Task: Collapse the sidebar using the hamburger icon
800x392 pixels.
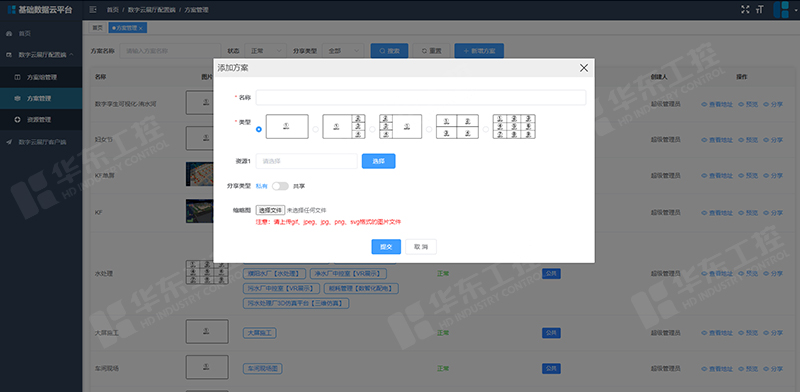Action: click(x=93, y=10)
